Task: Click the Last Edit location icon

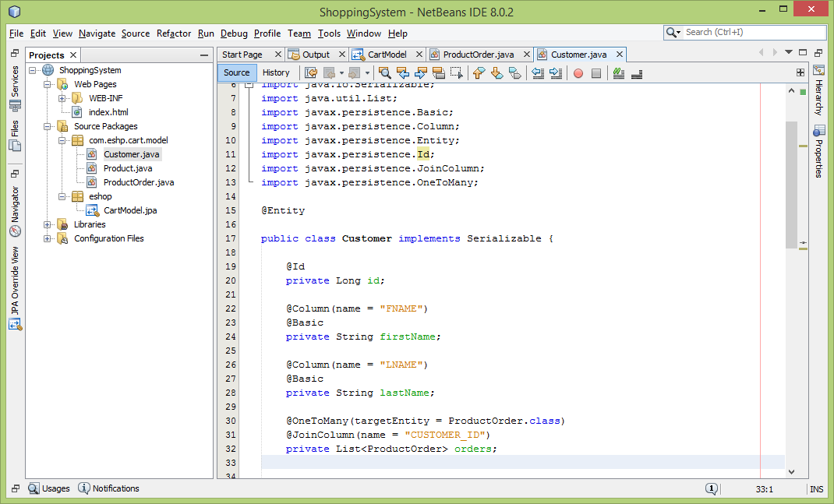Action: 311,73
